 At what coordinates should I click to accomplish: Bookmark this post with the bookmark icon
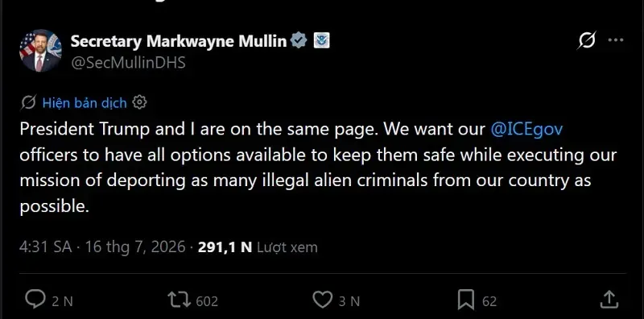pyautogui.click(x=466, y=300)
